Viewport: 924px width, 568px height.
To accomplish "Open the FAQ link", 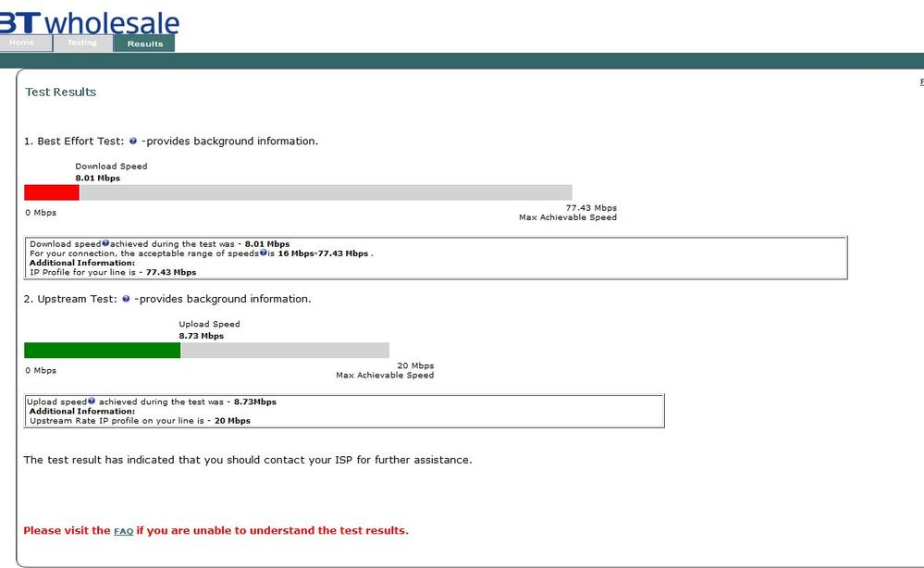I will point(123,532).
